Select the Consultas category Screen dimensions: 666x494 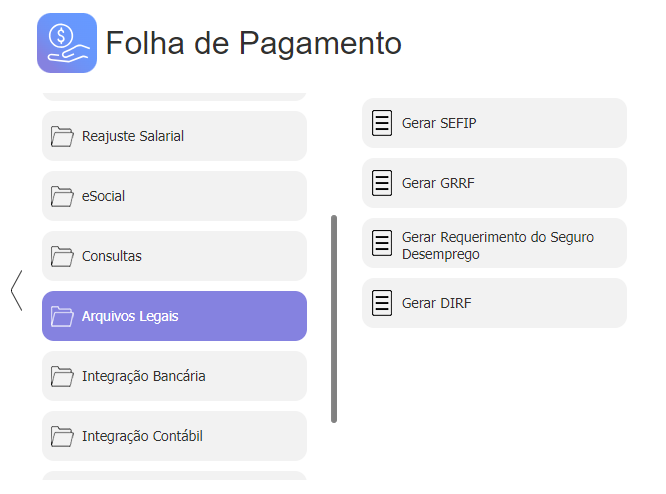point(174,256)
